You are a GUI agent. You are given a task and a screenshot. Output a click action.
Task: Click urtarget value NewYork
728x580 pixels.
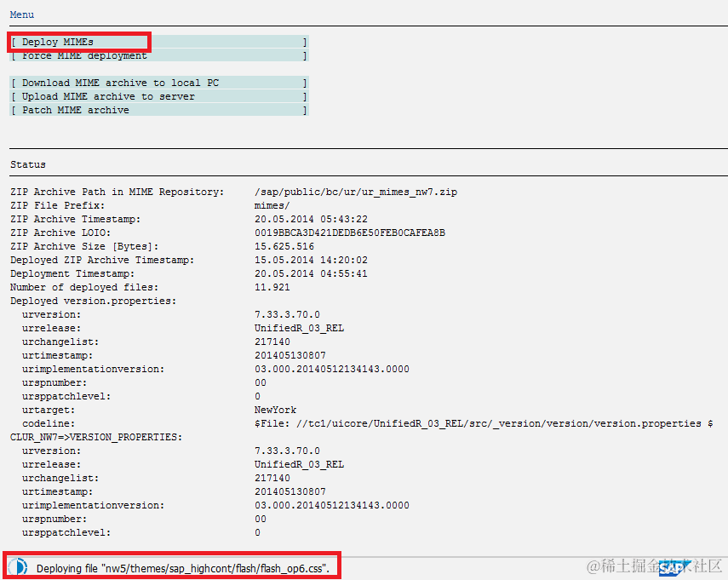pyautogui.click(x=275, y=410)
